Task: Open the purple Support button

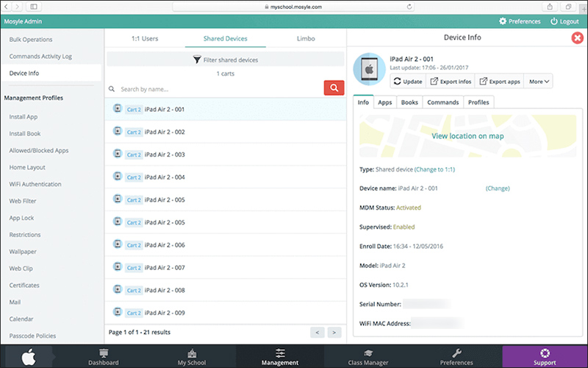Action: 545,357
